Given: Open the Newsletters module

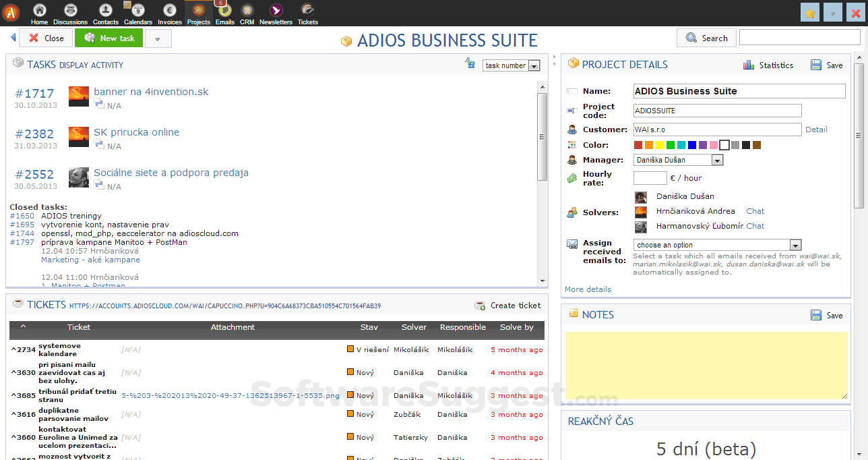Looking at the screenshot, I should click(x=276, y=13).
